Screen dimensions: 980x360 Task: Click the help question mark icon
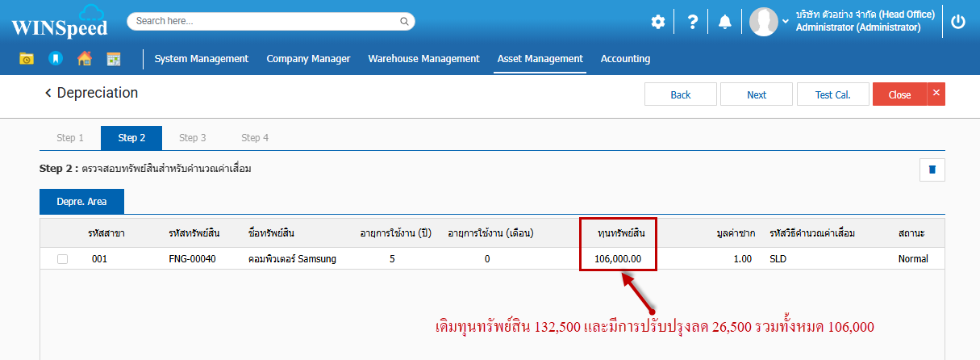pos(692,22)
